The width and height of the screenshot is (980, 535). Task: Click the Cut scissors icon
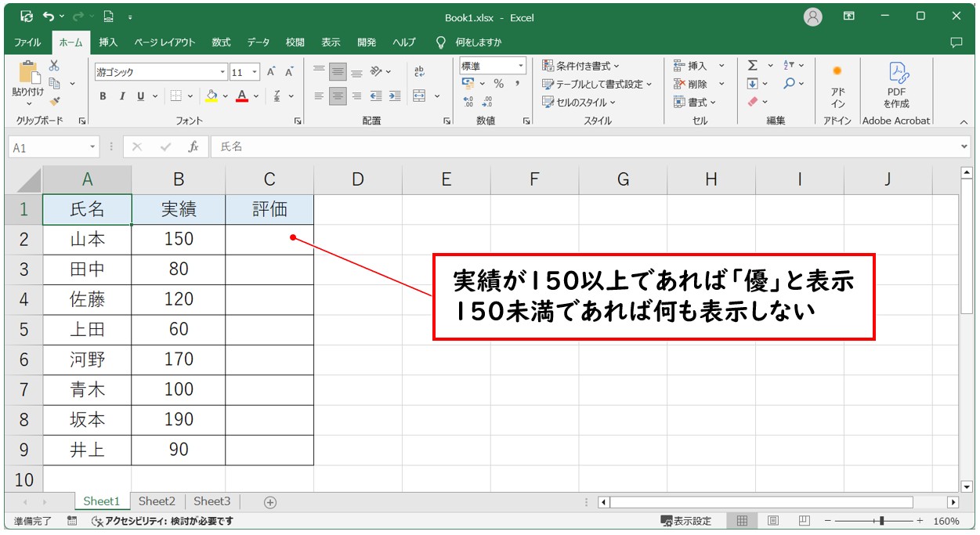pos(54,66)
